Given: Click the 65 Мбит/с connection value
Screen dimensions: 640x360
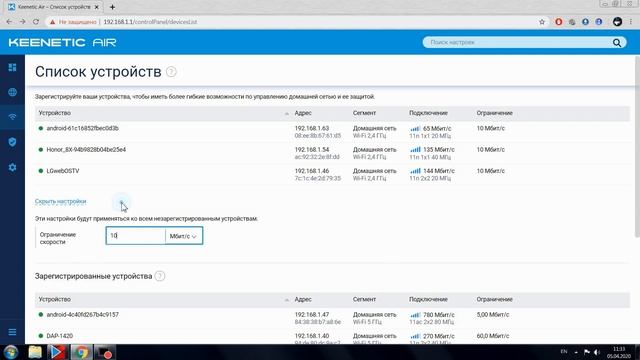Looking at the screenshot, I should 437,129.
